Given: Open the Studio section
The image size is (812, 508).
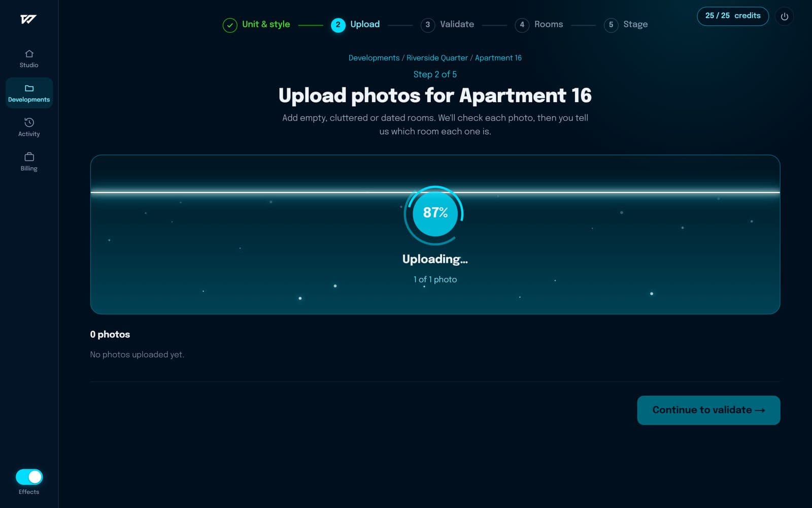Looking at the screenshot, I should click(x=29, y=59).
